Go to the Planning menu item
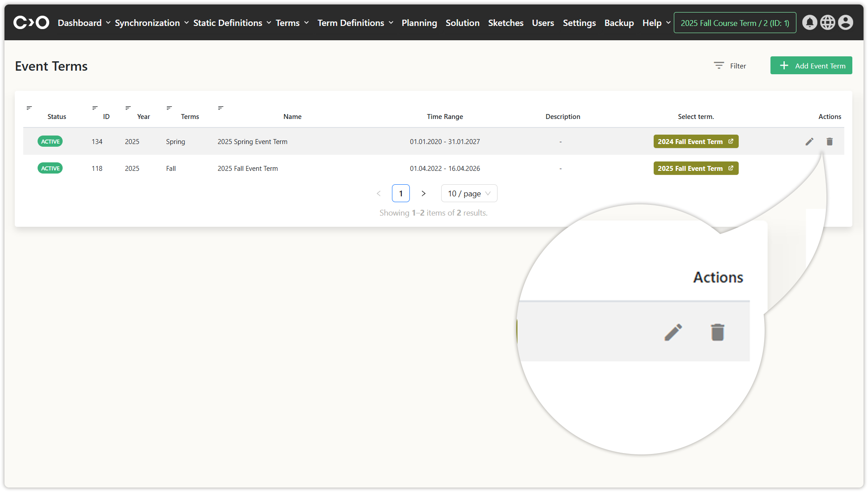This screenshot has width=868, height=492. (x=419, y=23)
